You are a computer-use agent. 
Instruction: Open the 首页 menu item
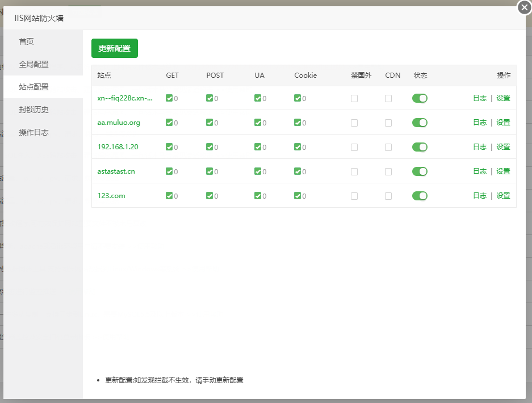(27, 41)
